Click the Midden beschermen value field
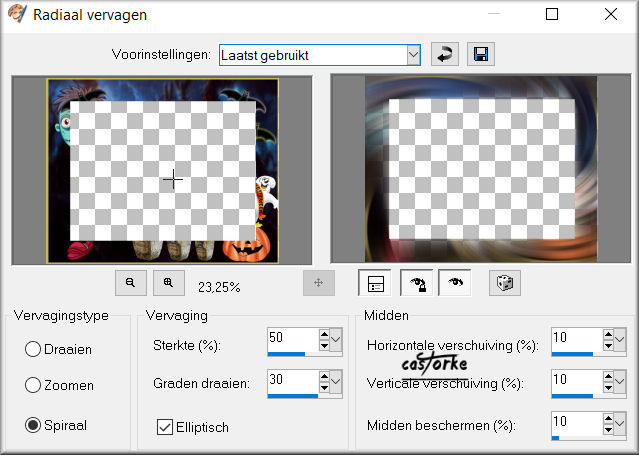The height and width of the screenshot is (455, 639). [577, 423]
